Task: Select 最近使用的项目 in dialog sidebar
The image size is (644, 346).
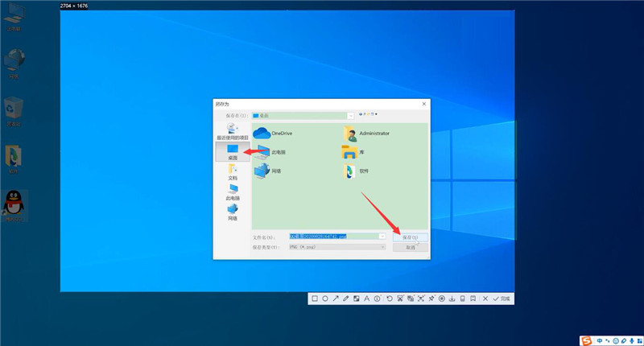Action: (x=233, y=132)
